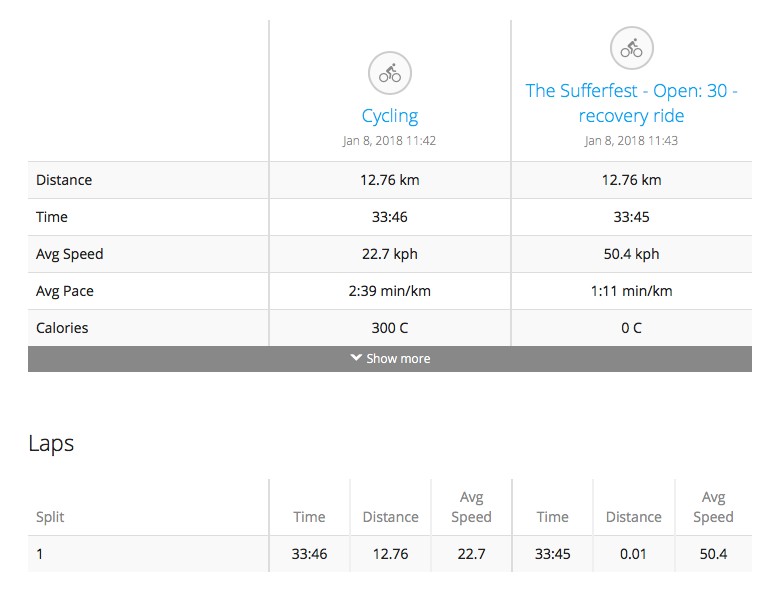This screenshot has width=772, height=591.
Task: Expand the Show more comparison rows bar
Action: 389,359
